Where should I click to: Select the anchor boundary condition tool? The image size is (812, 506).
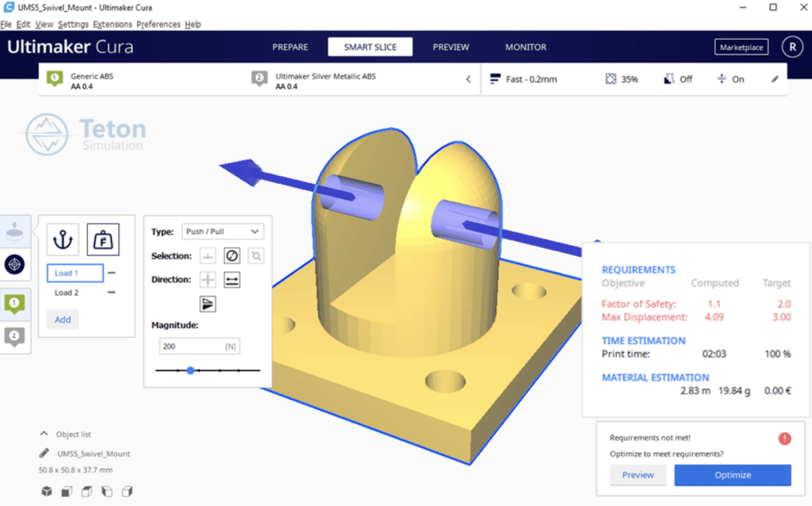click(63, 239)
